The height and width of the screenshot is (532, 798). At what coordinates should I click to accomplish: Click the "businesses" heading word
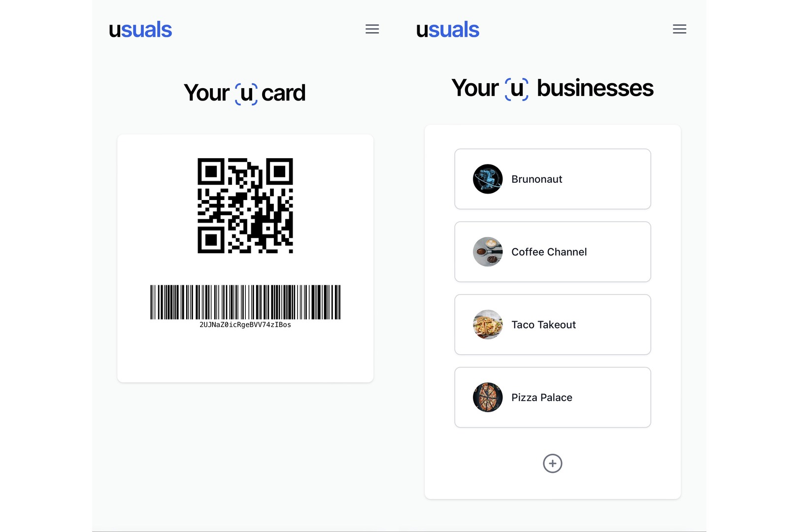point(595,89)
